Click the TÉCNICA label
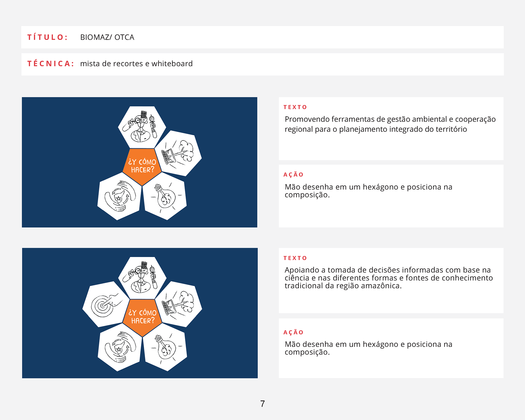Image resolution: width=525 pixels, height=420 pixels. 51,64
